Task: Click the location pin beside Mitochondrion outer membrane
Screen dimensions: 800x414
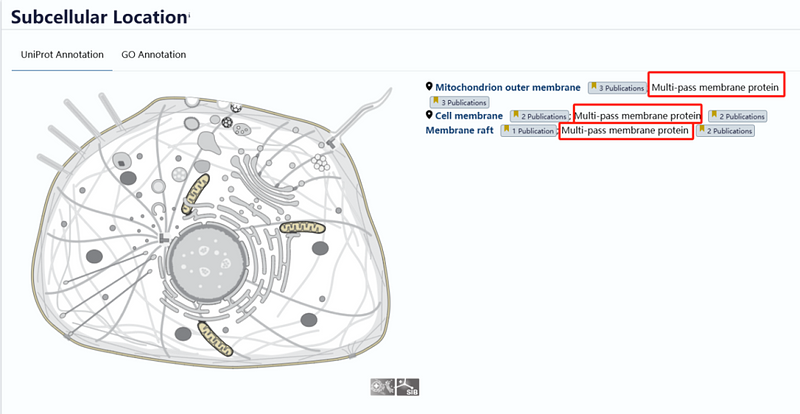Action: pyautogui.click(x=430, y=87)
